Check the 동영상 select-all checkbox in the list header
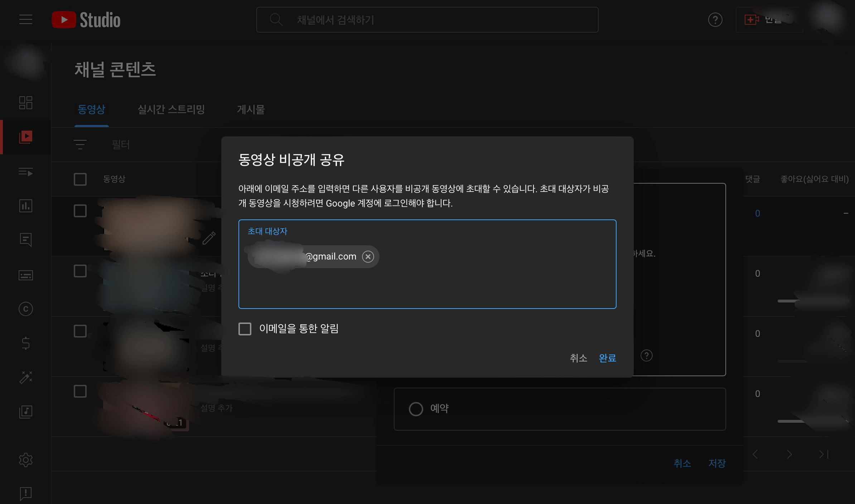Image resolution: width=855 pixels, height=504 pixels. (x=80, y=179)
